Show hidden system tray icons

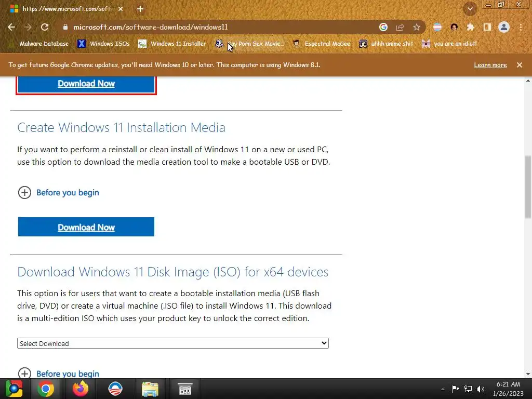pos(443,389)
